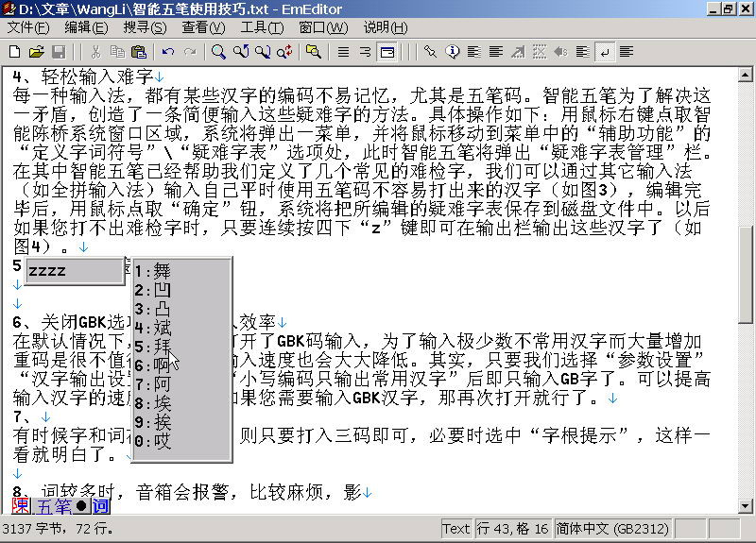
Task: Choose candidate 1: 舞 in the IME list
Action: 153,271
